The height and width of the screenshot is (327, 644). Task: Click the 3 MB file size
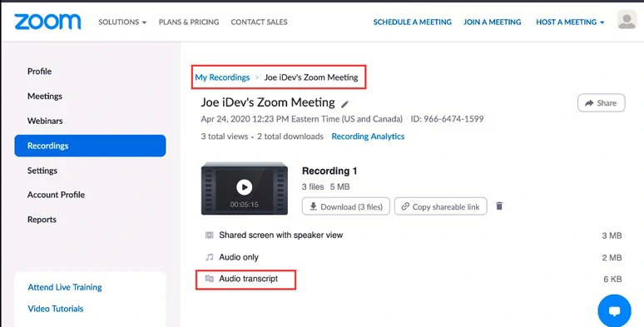[612, 235]
